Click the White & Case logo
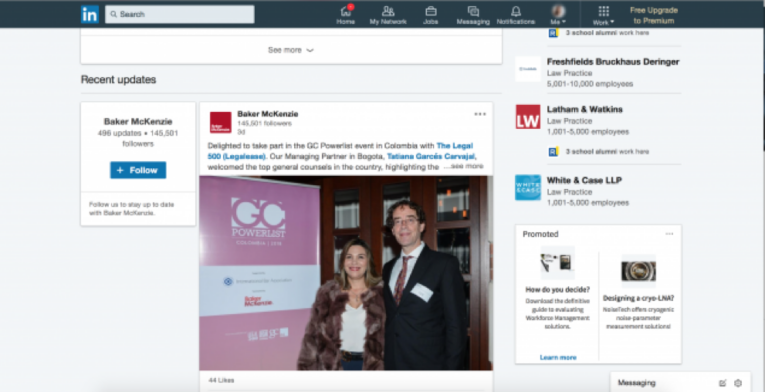Image resolution: width=765 pixels, height=392 pixels. [528, 187]
